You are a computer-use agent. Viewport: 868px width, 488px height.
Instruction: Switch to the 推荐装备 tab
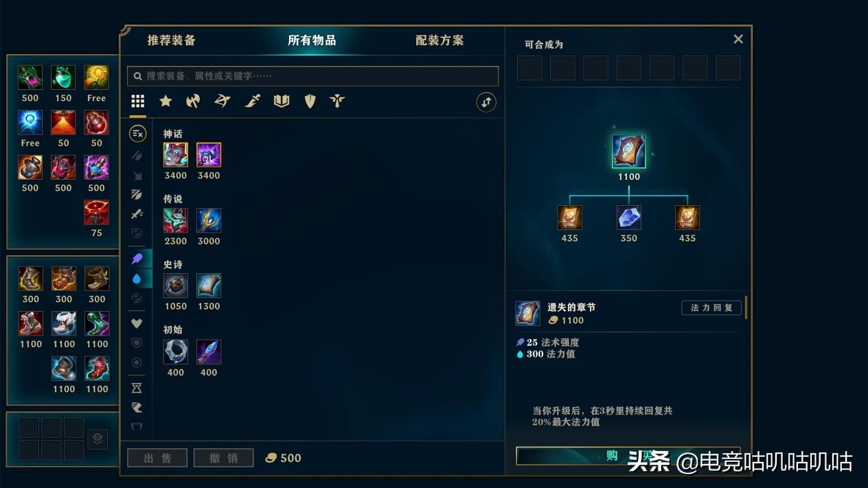tap(172, 40)
